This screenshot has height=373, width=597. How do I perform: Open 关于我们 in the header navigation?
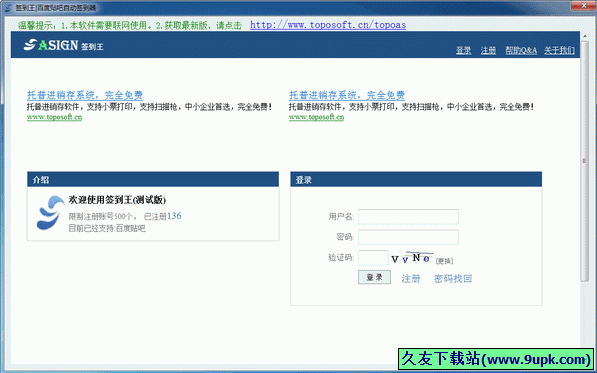point(559,50)
